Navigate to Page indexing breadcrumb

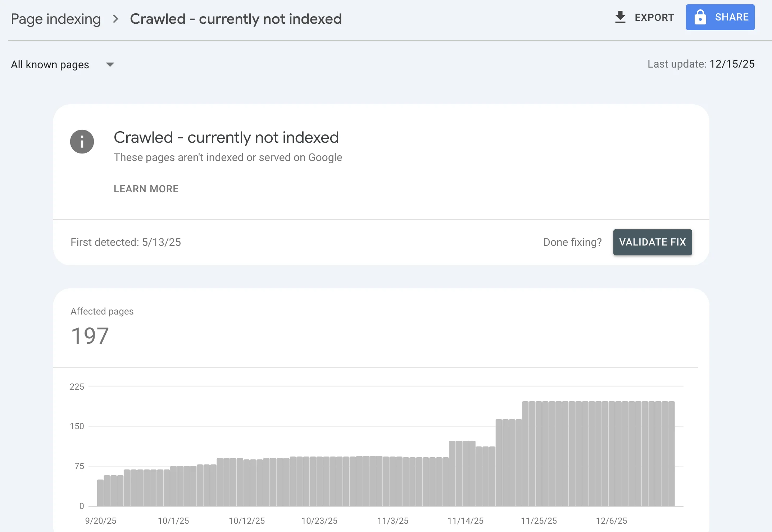(56, 18)
